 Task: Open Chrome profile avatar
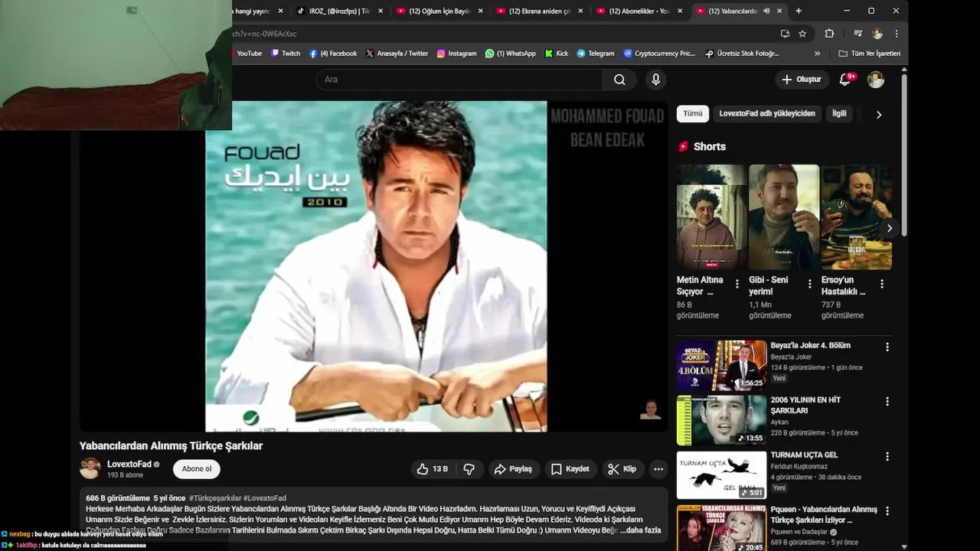pos(877,34)
